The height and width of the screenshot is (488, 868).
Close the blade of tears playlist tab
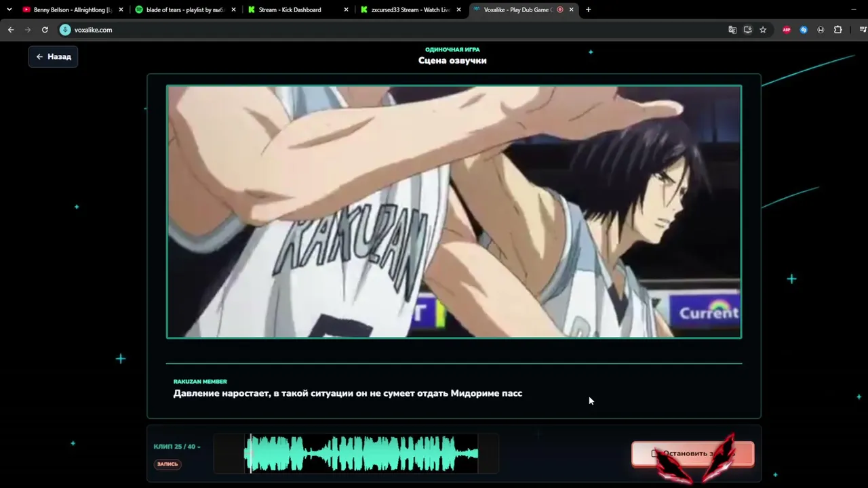233,10
